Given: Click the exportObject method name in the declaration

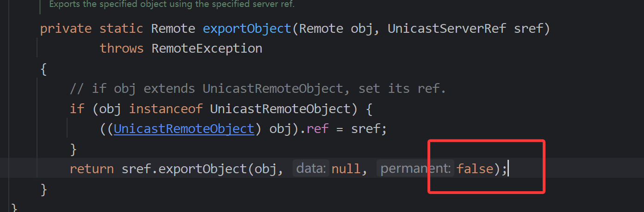Looking at the screenshot, I should (x=247, y=29).
